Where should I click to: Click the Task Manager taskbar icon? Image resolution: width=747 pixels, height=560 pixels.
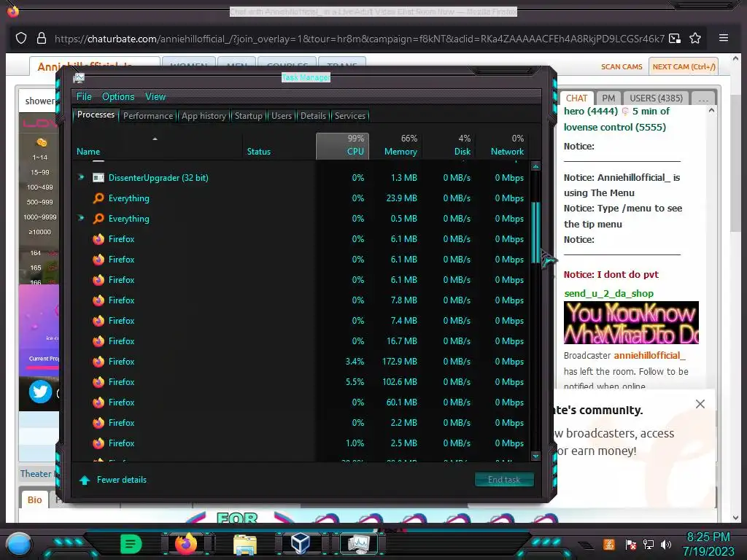(x=359, y=543)
